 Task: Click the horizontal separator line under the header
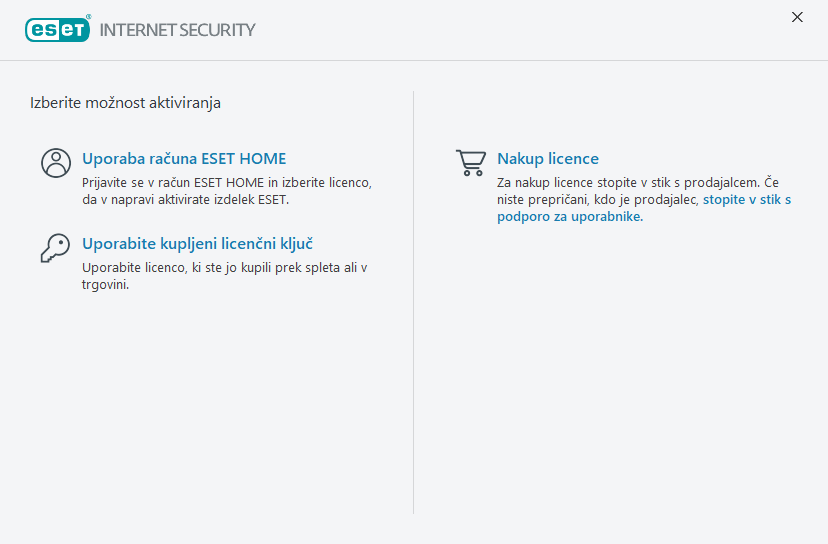click(414, 60)
